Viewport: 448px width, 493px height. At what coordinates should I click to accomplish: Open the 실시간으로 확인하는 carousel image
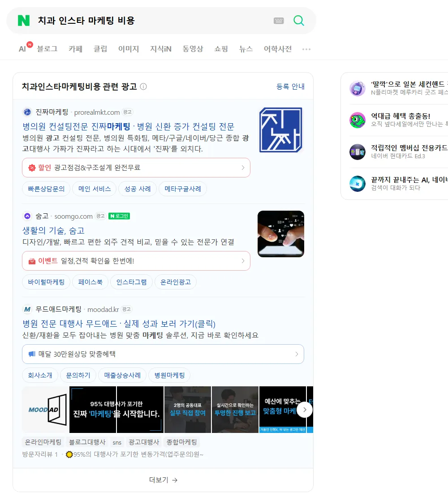(235, 410)
